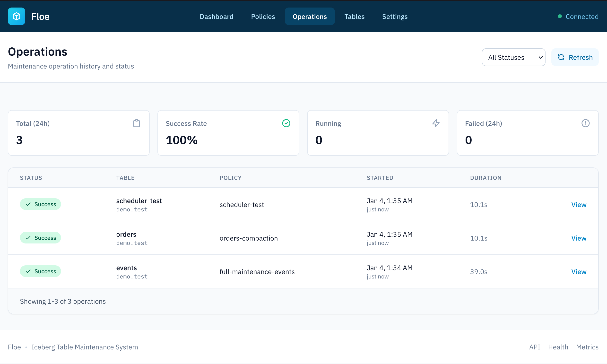Image resolution: width=607 pixels, height=364 pixels.
Task: Click the lightning bolt Running icon
Action: coord(436,123)
